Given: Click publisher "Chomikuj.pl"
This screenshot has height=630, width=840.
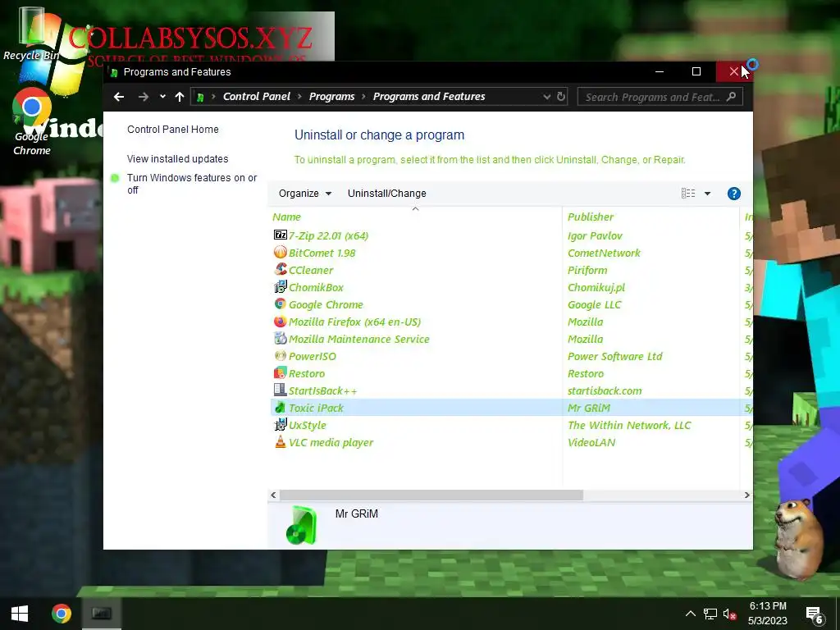Looking at the screenshot, I should (x=596, y=287).
